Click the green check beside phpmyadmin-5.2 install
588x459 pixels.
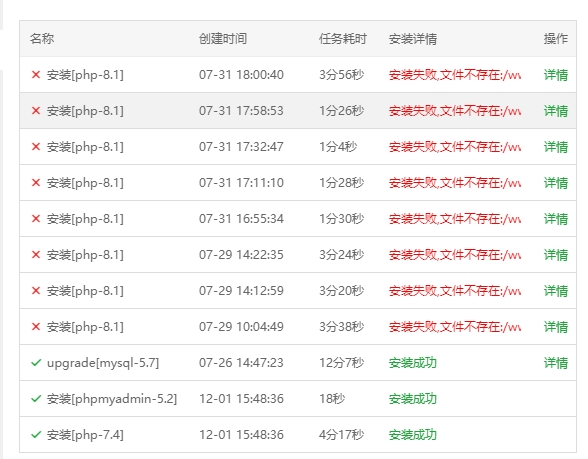[36, 399]
